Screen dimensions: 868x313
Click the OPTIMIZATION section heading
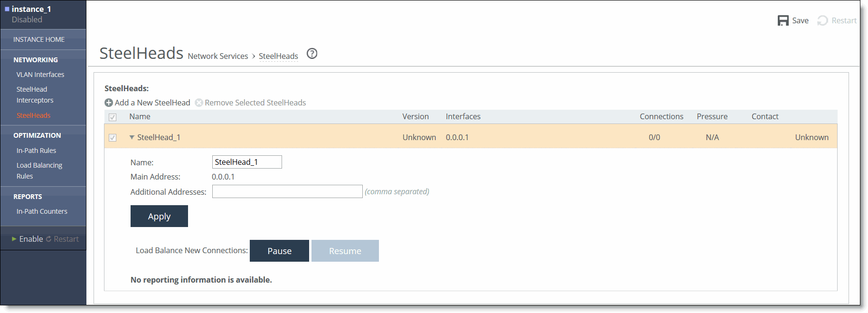(x=37, y=135)
